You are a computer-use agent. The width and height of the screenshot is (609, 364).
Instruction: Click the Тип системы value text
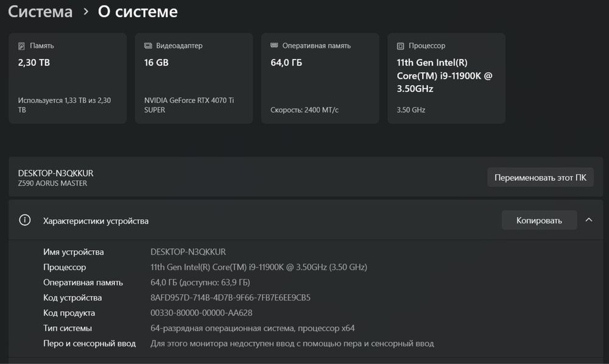252,328
